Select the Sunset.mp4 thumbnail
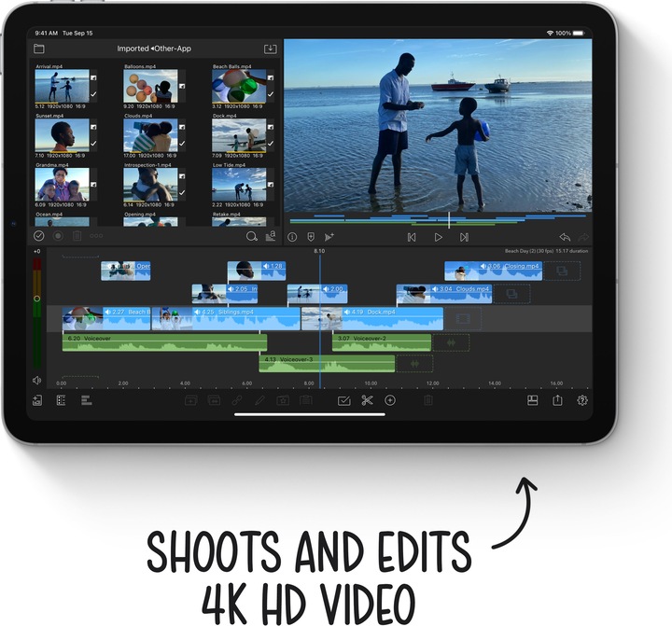Image resolution: width=672 pixels, height=626 pixels. click(63, 135)
